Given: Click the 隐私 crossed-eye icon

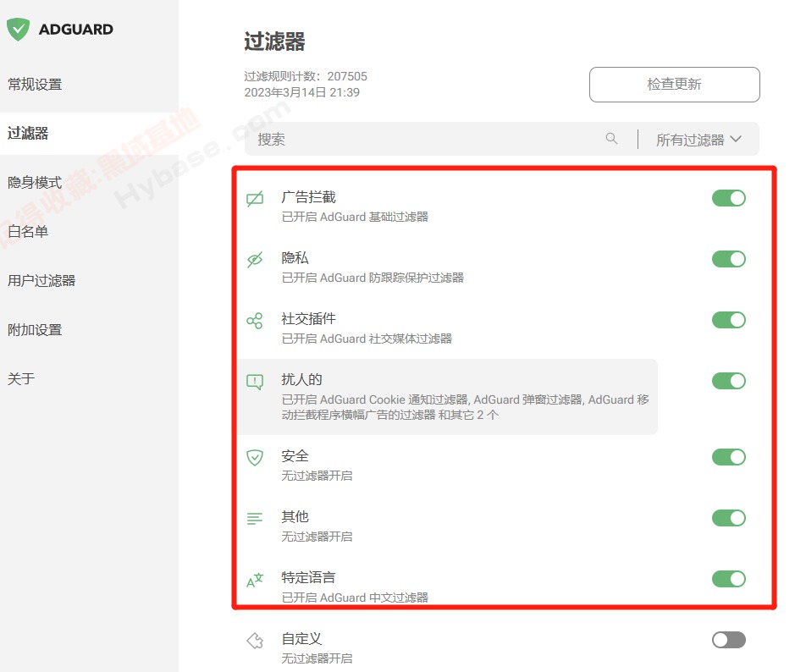Looking at the screenshot, I should pyautogui.click(x=255, y=260).
